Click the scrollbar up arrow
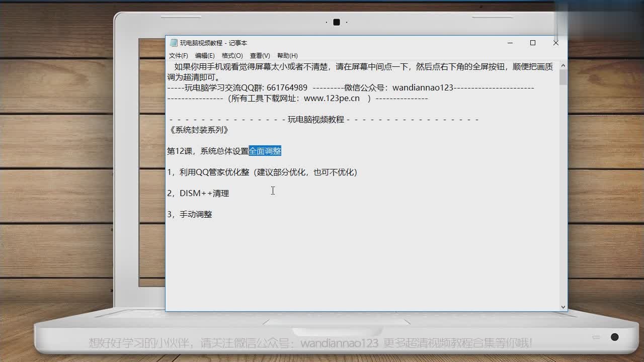This screenshot has height=362, width=644. click(563, 65)
